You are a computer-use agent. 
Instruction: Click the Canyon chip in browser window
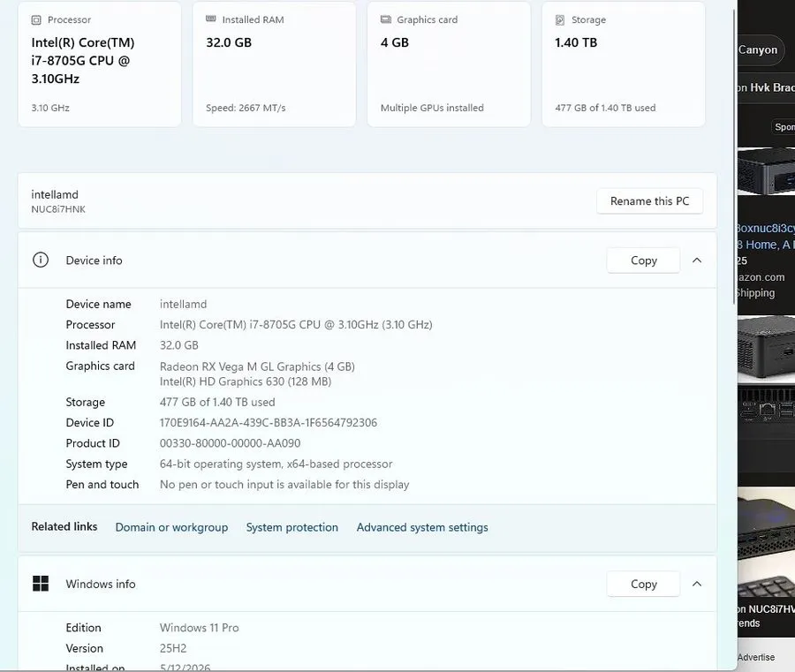point(761,49)
